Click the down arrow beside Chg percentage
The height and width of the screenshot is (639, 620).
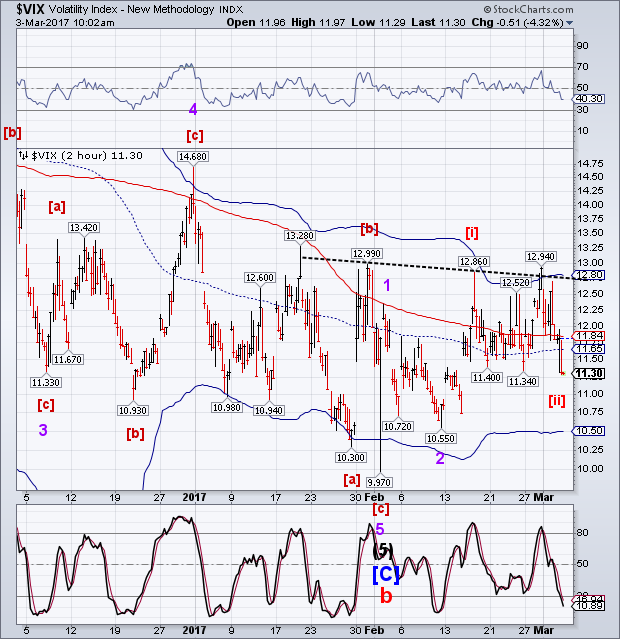pyautogui.click(x=569, y=22)
